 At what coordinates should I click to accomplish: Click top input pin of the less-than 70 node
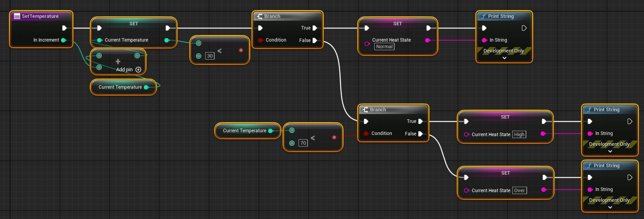coord(292,130)
